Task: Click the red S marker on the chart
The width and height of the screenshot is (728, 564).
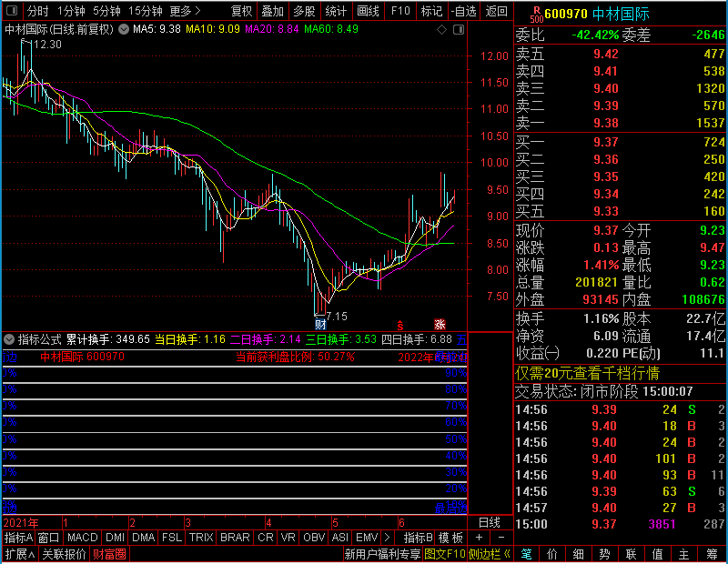Action: [400, 326]
